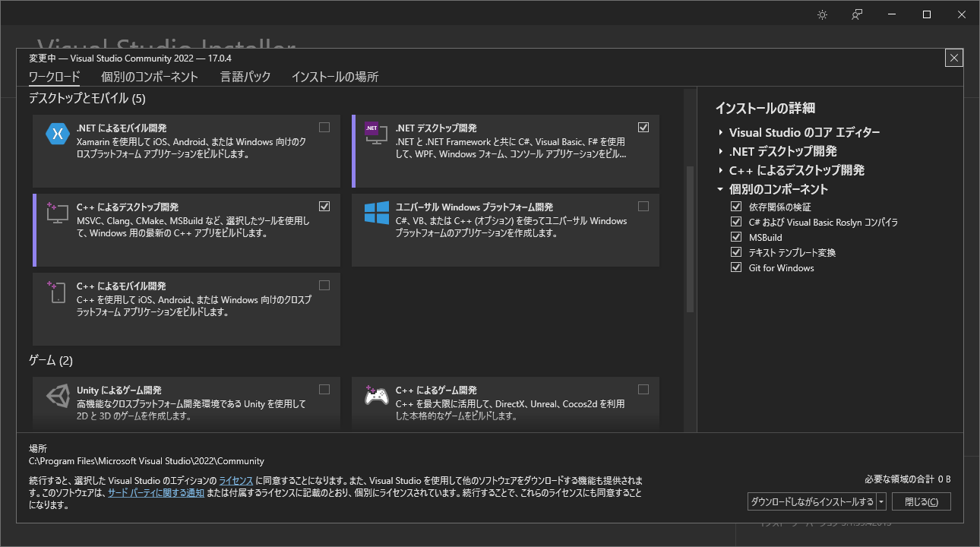This screenshot has height=547, width=980.
Task: Check the C++ によるモバイル開発 workload
Action: pyautogui.click(x=324, y=286)
